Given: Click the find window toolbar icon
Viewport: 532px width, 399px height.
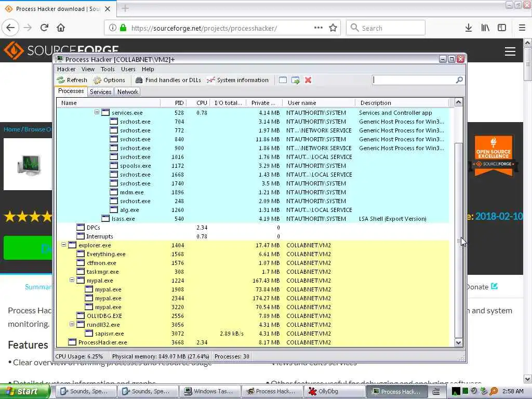Looking at the screenshot, I should [x=283, y=80].
